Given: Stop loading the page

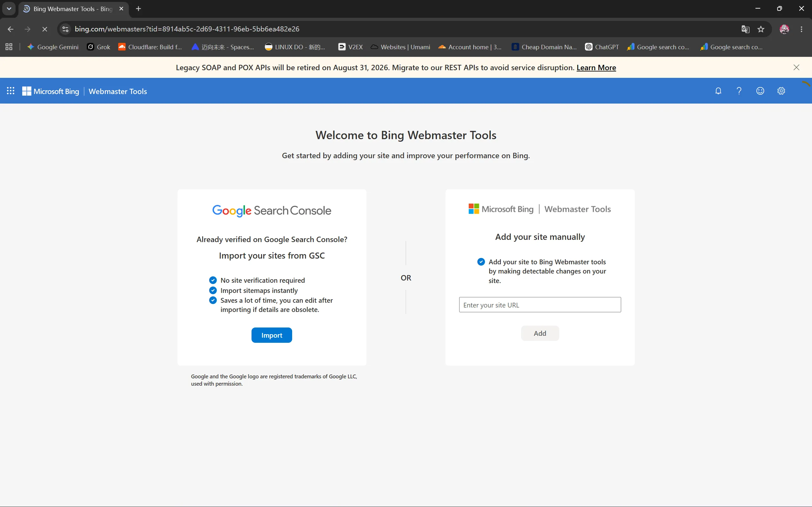Looking at the screenshot, I should (x=44, y=29).
